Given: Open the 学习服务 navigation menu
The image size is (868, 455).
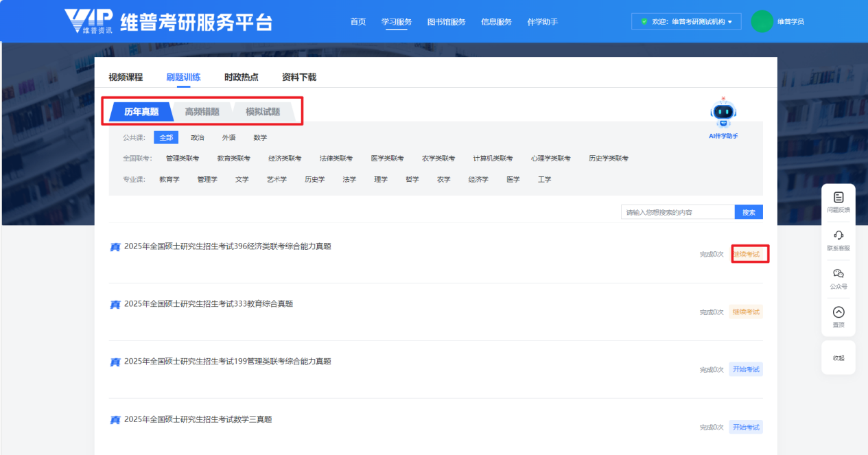Looking at the screenshot, I should tap(397, 22).
